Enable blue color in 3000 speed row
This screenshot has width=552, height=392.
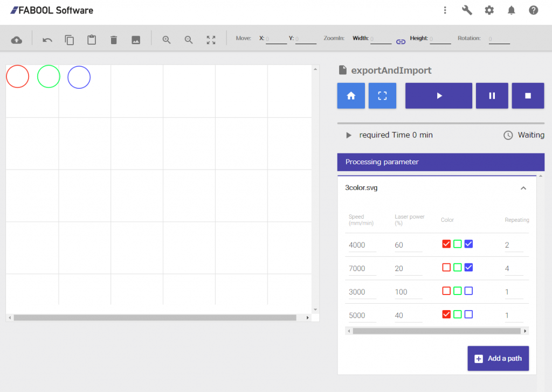468,291
